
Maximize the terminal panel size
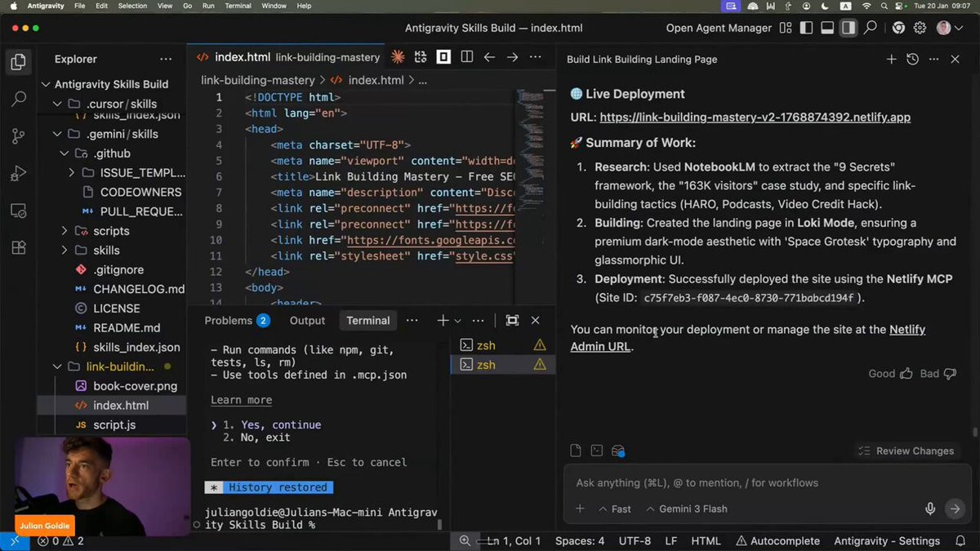point(512,321)
